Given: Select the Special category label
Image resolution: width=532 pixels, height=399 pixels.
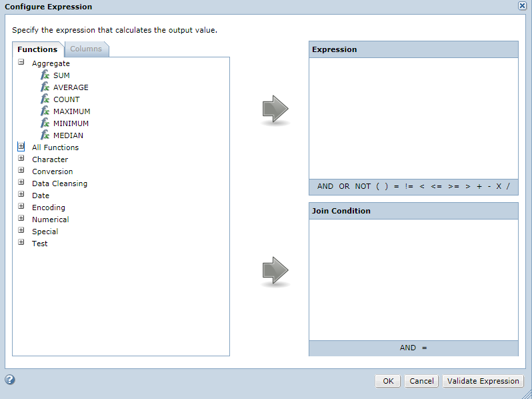Looking at the screenshot, I should point(45,232).
